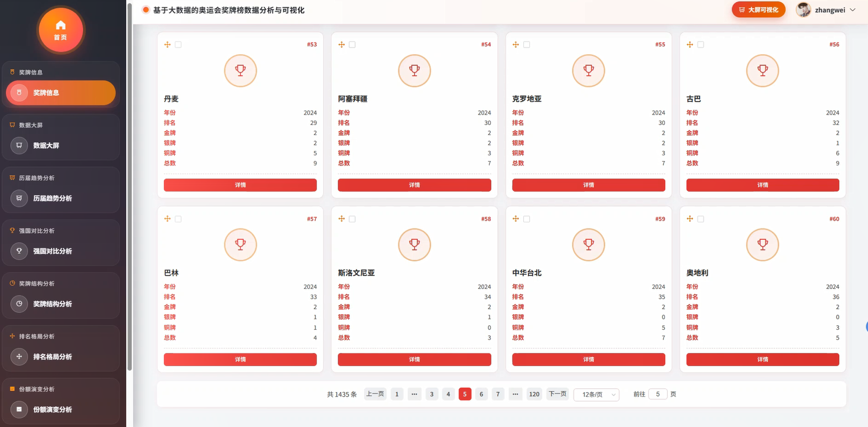Go to the 强国对比分析 menu item
868x427 pixels.
coord(61,251)
